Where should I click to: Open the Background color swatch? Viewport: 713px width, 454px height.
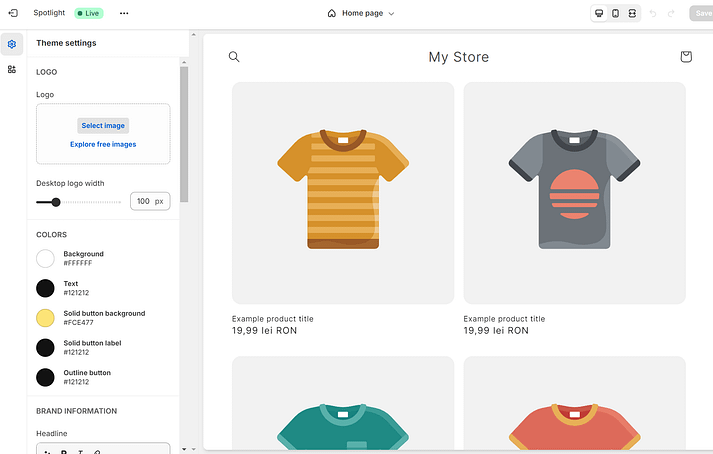(x=45, y=258)
